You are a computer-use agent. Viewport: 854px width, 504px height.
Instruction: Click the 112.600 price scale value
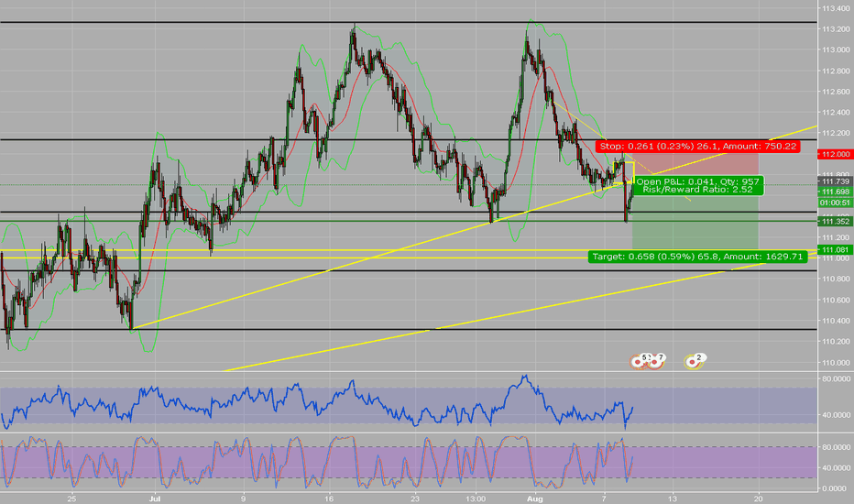[x=836, y=92]
